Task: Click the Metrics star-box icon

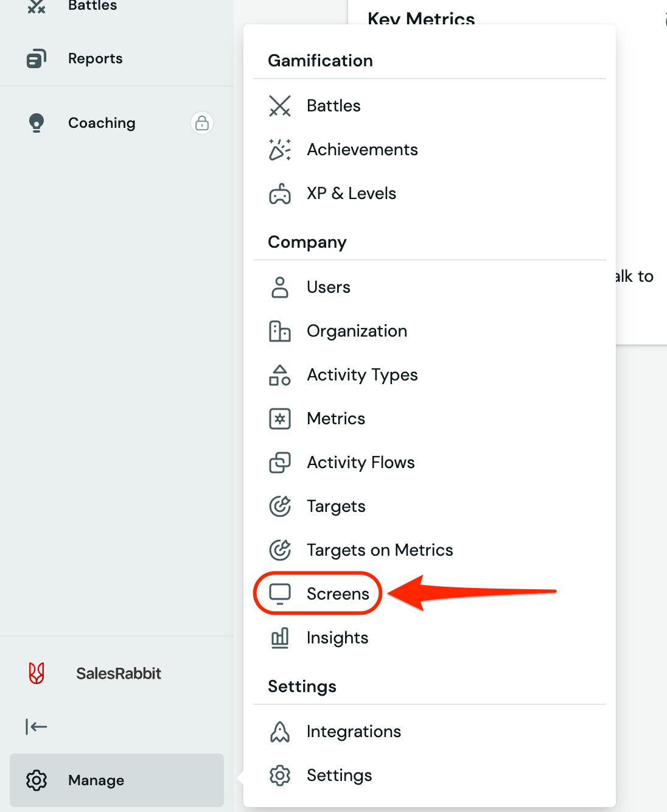Action: tap(280, 419)
